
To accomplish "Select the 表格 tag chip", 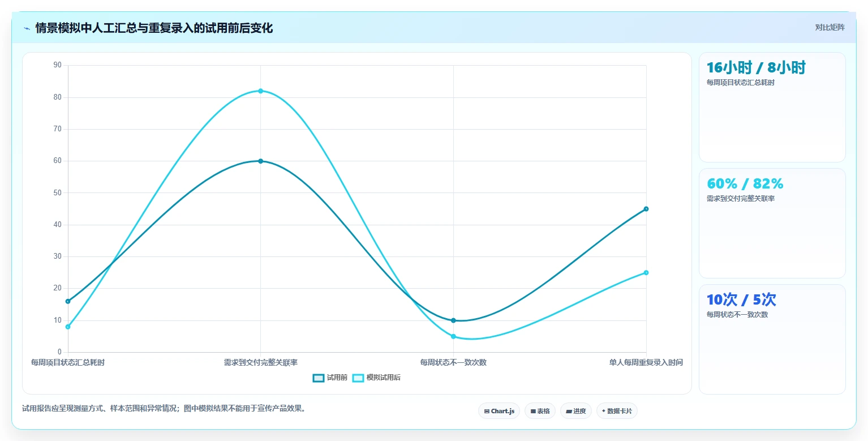I will coord(540,411).
